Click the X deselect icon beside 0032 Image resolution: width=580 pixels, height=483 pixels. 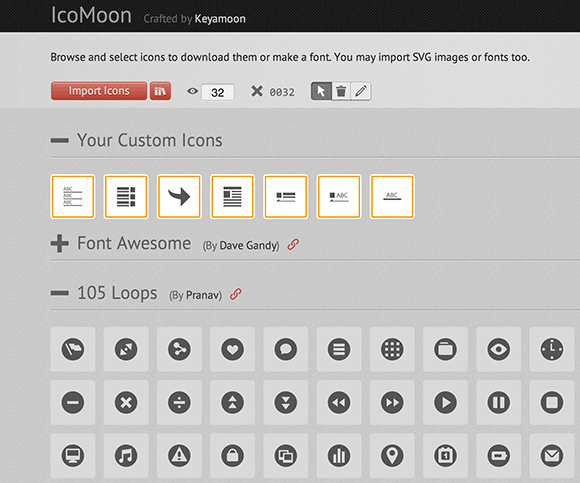pos(257,91)
